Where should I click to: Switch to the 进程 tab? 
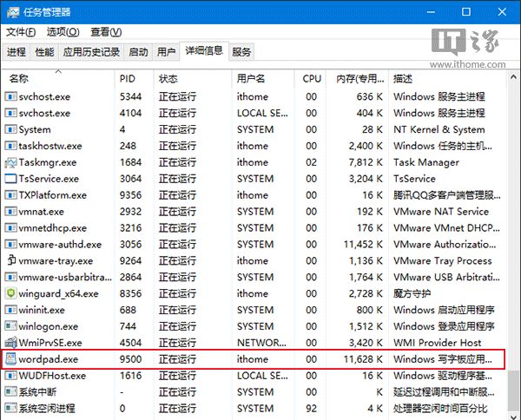click(16, 52)
